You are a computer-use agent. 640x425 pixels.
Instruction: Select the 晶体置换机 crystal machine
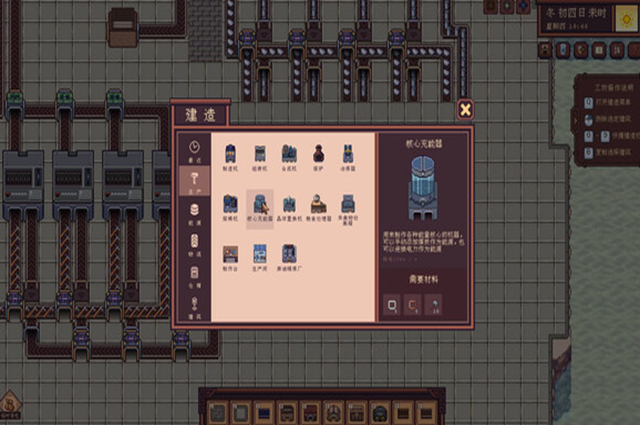[x=289, y=207]
